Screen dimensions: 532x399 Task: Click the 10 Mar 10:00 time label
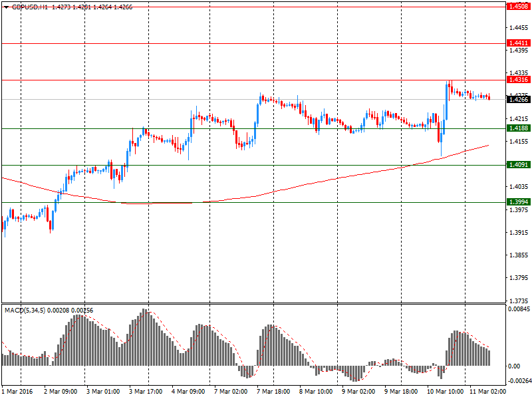tap(445, 392)
